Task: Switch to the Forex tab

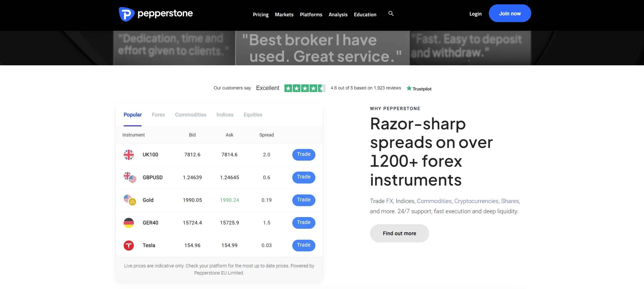Action: [x=158, y=115]
